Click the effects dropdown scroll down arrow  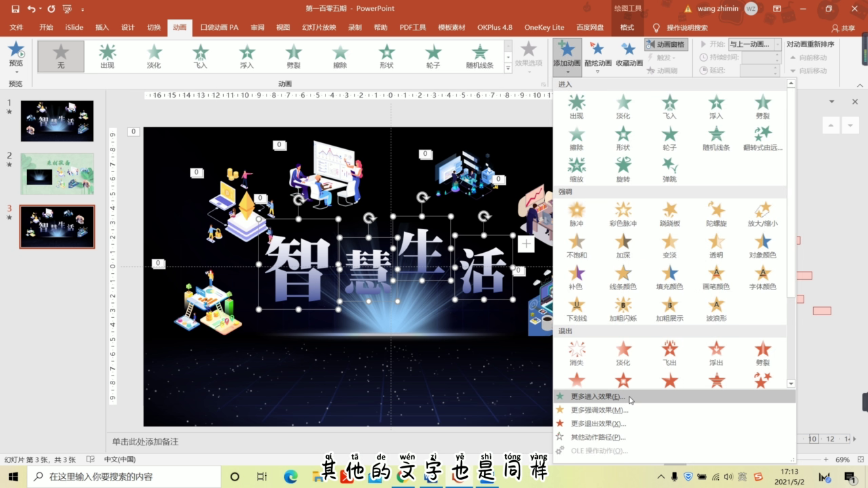coord(791,384)
